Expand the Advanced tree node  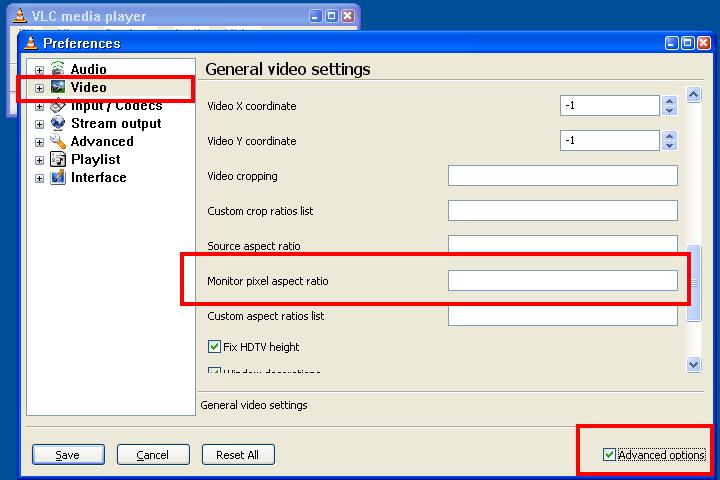[x=39, y=142]
